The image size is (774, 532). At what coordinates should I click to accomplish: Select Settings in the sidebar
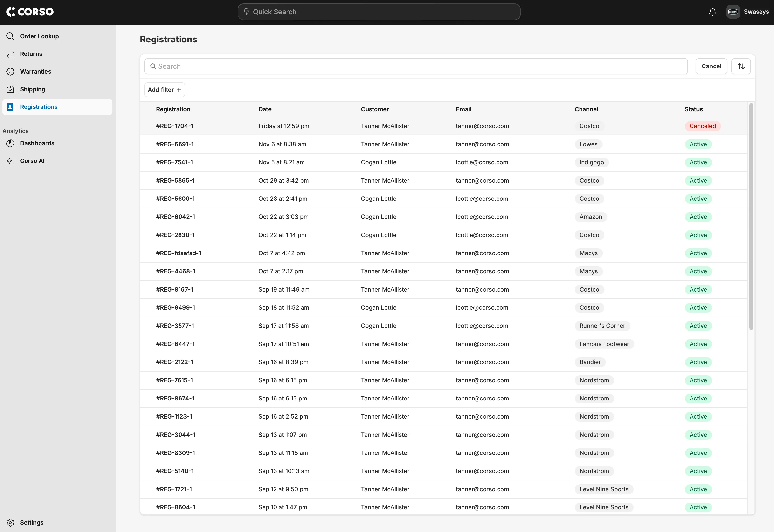pyautogui.click(x=32, y=522)
